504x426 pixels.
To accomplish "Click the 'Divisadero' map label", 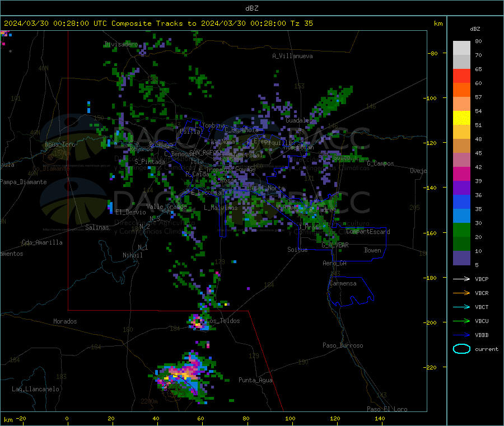I will pyautogui.click(x=121, y=44).
